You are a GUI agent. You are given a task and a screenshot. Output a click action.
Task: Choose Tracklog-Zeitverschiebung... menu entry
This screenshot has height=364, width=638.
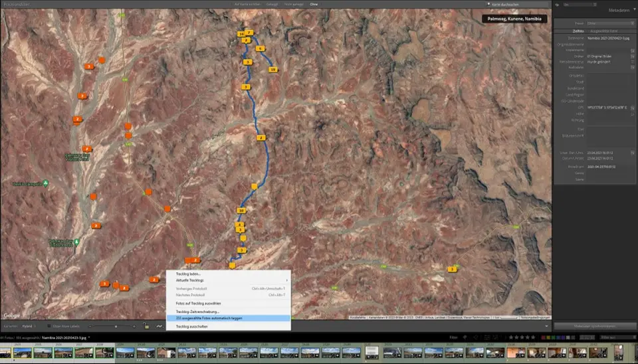(x=197, y=312)
